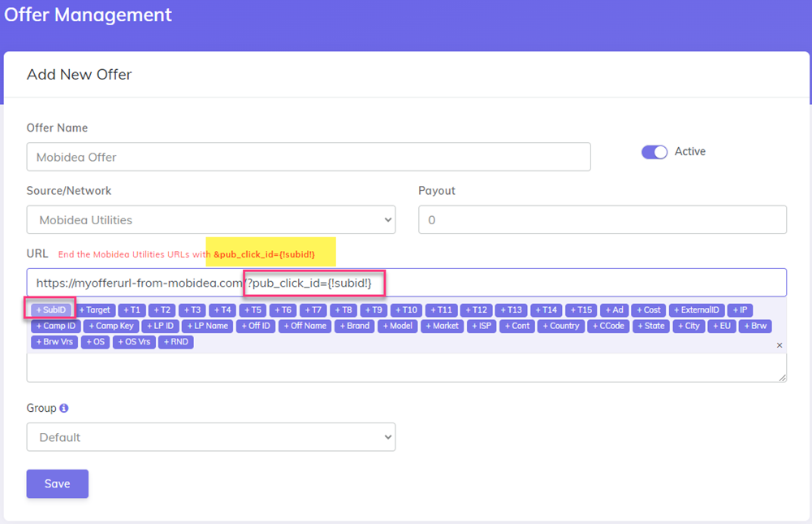Insert the + RND token
The width and height of the screenshot is (812, 524).
(x=176, y=342)
